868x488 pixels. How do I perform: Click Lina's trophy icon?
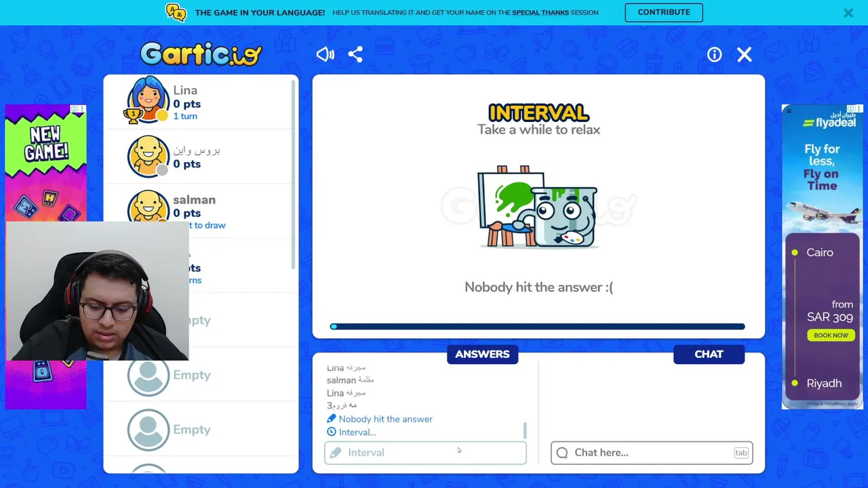132,116
